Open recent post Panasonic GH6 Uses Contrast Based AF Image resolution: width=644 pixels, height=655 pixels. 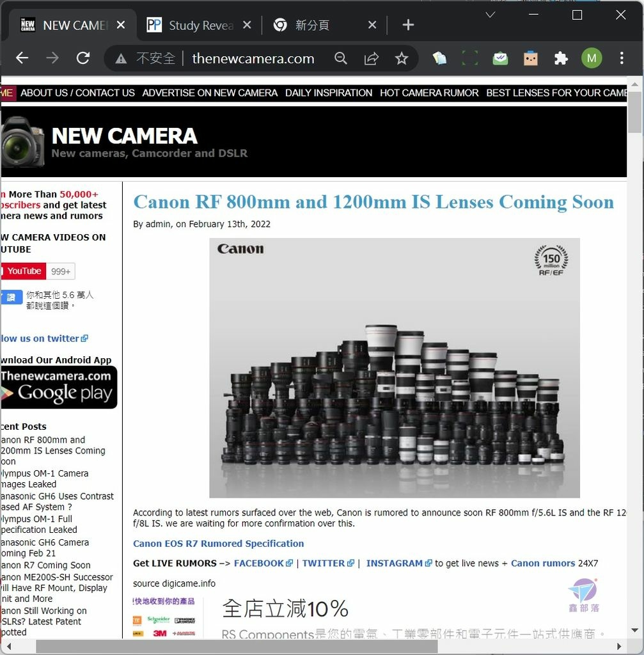point(57,501)
